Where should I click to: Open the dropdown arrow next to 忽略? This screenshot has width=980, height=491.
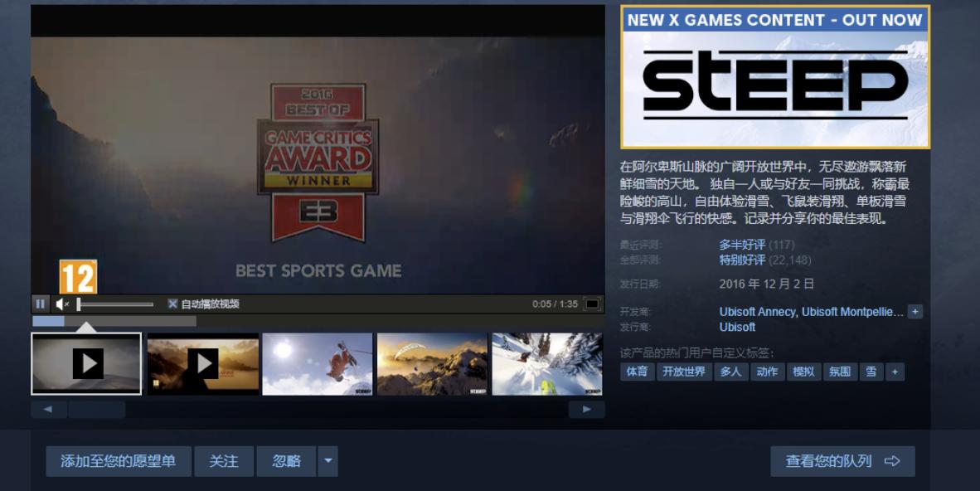pyautogui.click(x=328, y=462)
